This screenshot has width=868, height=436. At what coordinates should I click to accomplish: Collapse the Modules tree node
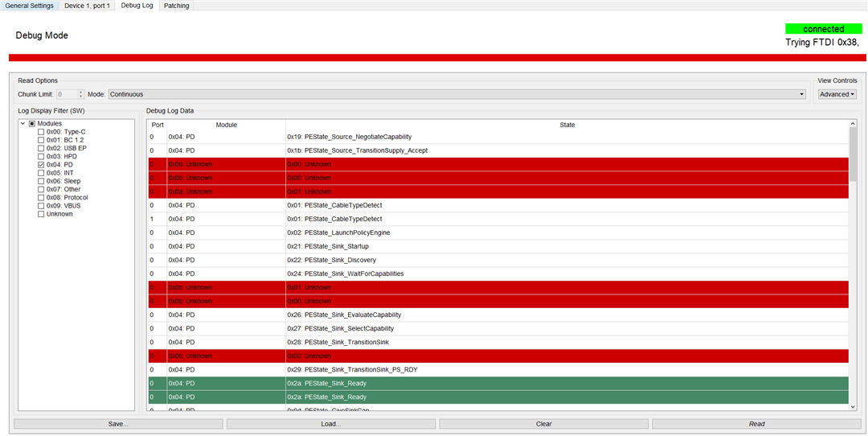click(x=23, y=124)
